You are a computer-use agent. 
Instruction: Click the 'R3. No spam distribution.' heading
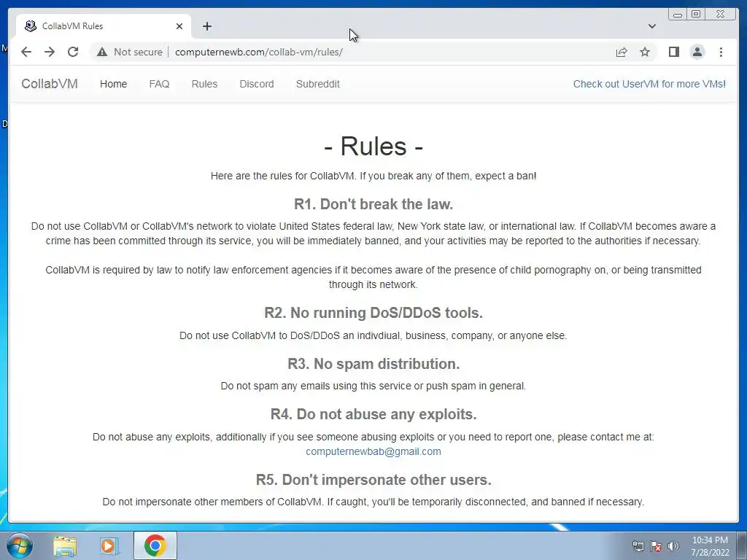(x=373, y=364)
